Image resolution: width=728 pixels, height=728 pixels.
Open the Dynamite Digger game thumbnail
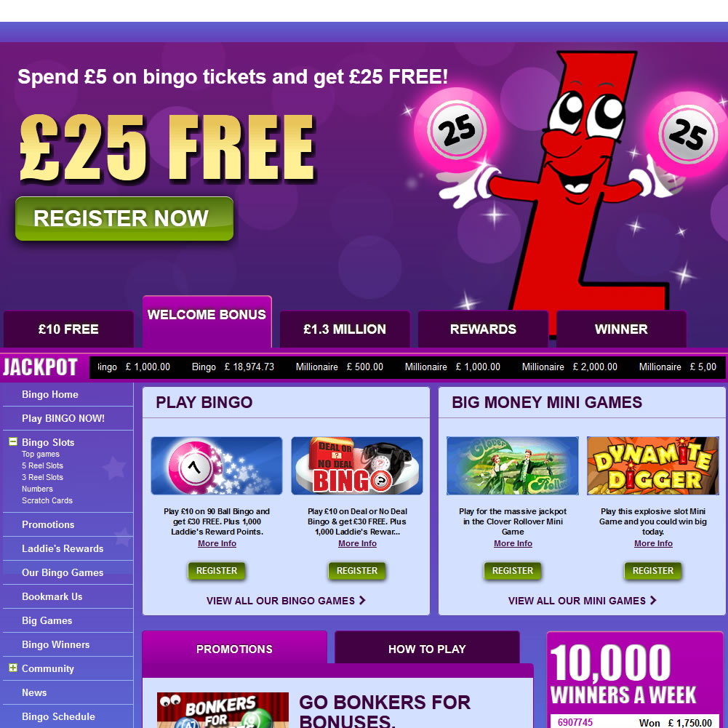coord(653,465)
